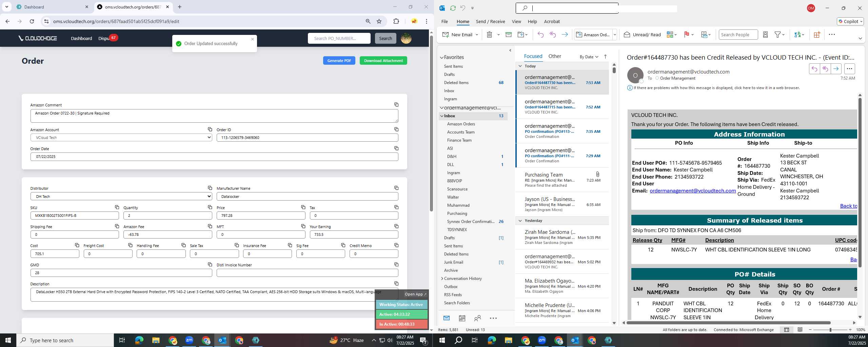The image size is (868, 347).
Task: Click the OMS Search button
Action: point(386,38)
